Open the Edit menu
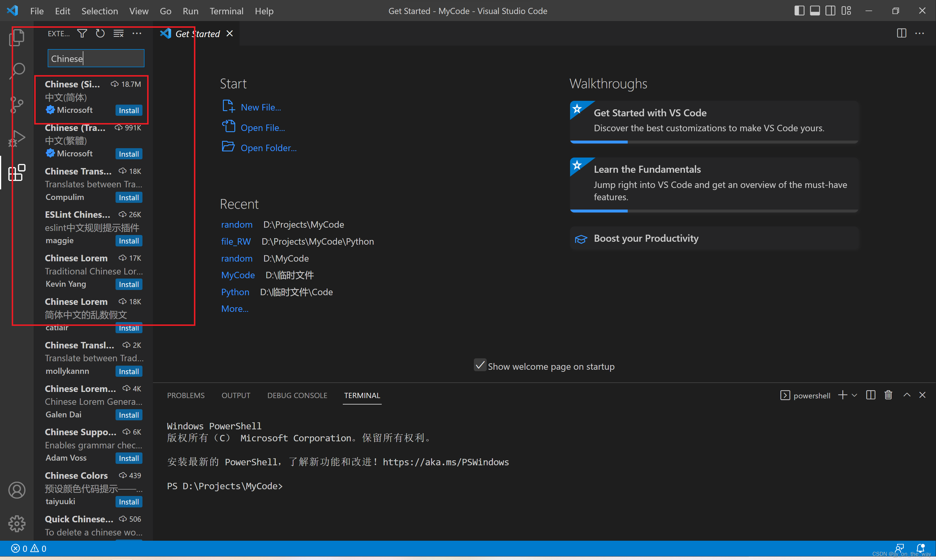The height and width of the screenshot is (560, 936). (x=62, y=11)
